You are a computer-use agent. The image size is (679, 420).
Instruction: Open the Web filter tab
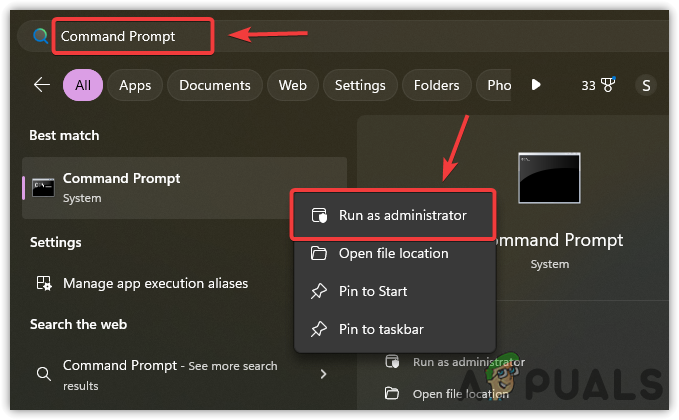pos(292,85)
